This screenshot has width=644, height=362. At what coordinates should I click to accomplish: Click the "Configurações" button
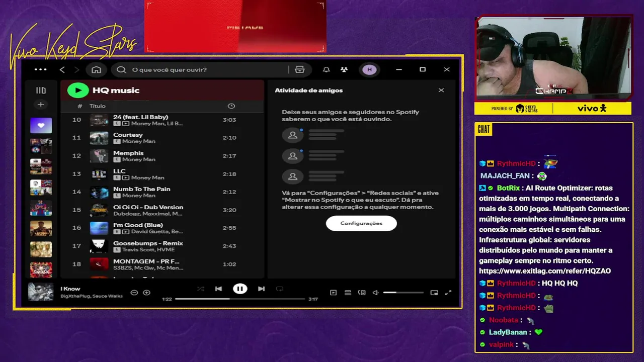pos(361,223)
